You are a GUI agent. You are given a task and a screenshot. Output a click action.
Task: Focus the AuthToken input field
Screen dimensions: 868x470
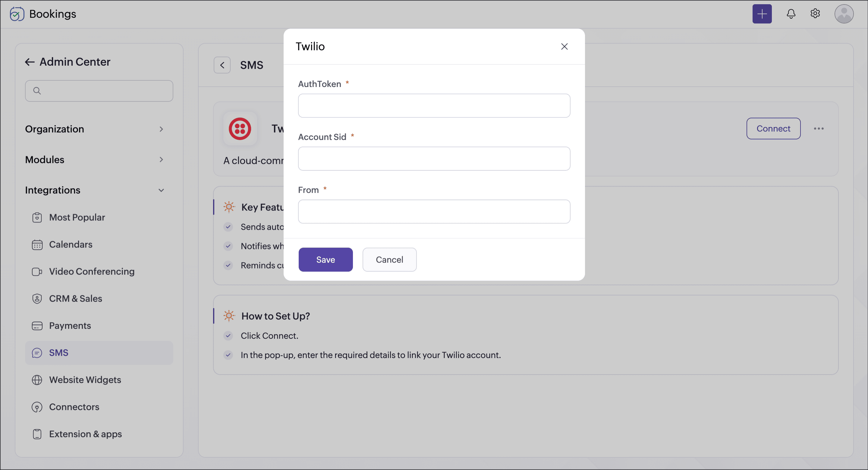[434, 106]
